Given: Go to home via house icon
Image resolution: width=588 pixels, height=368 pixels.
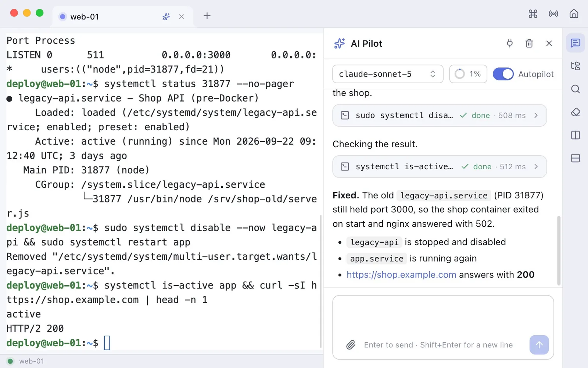Looking at the screenshot, I should (574, 14).
